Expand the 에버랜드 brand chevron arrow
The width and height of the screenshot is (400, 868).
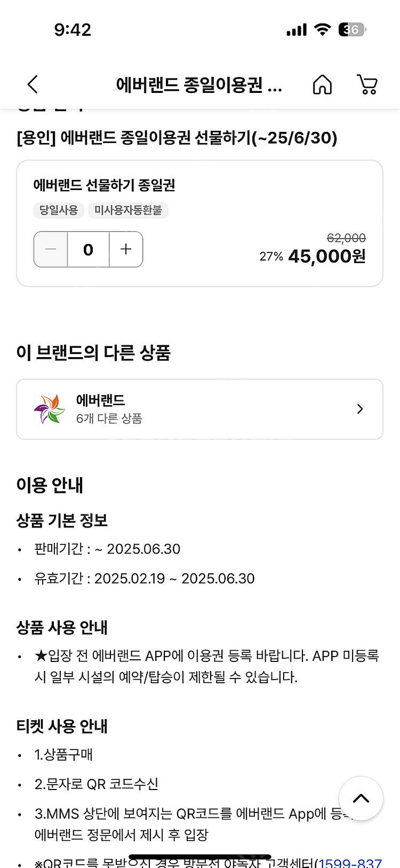(x=360, y=409)
